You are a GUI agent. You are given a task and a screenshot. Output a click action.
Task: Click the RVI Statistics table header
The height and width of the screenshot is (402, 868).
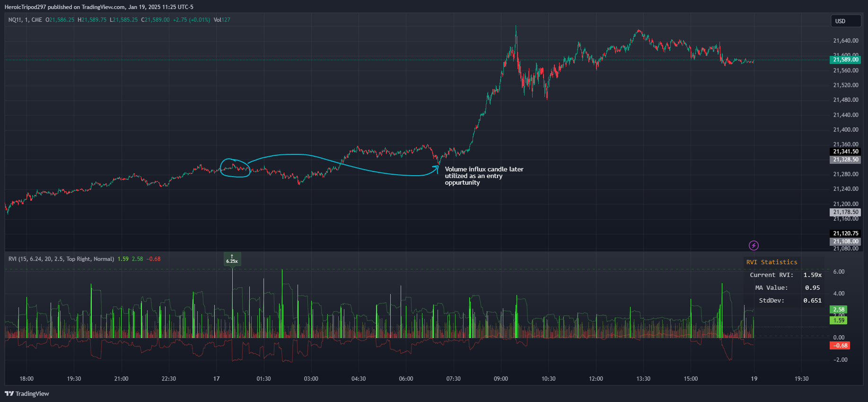[x=772, y=262]
